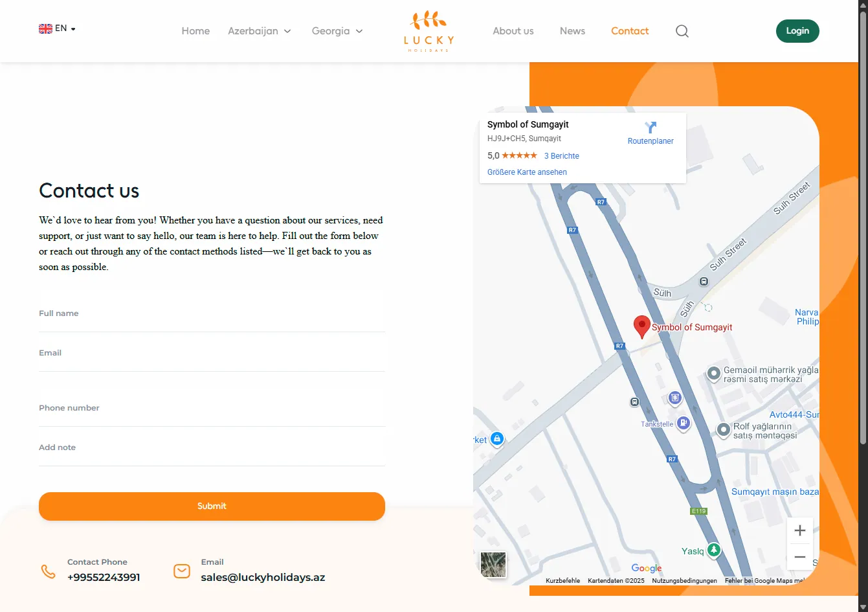Click the Routenplaner link text
The width and height of the screenshot is (868, 612).
click(651, 141)
